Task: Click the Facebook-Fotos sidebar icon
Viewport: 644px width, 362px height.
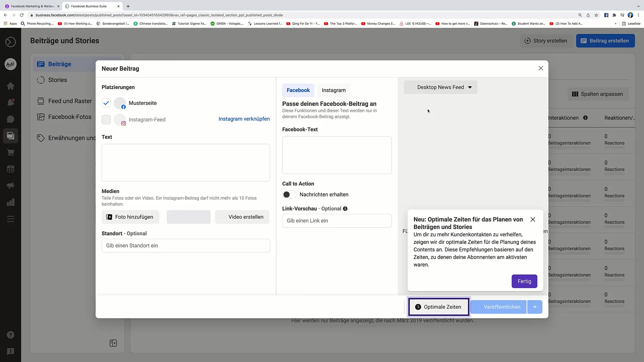Action: (x=40, y=117)
